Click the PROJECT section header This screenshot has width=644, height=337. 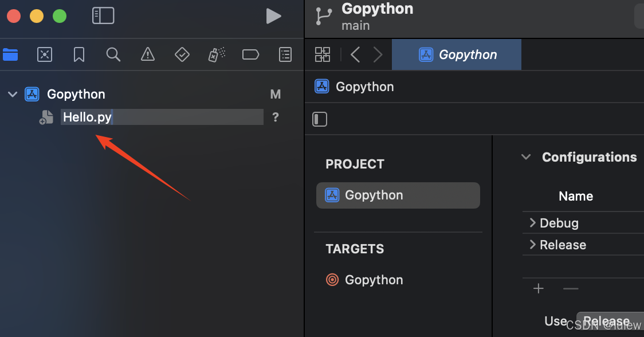(x=355, y=164)
